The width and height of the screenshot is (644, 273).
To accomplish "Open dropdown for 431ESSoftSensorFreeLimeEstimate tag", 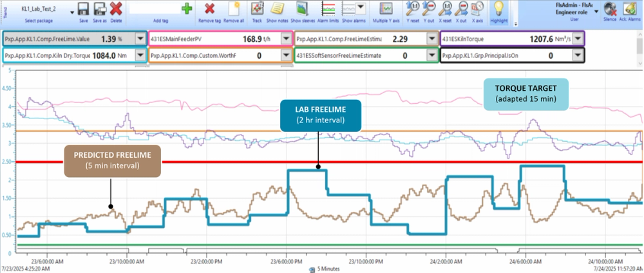I will (x=431, y=55).
